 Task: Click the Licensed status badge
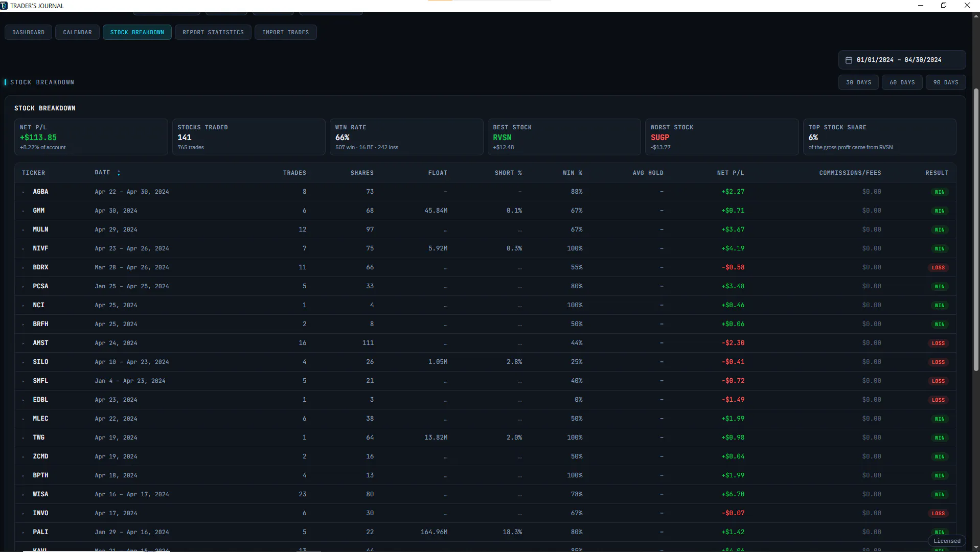pyautogui.click(x=947, y=541)
